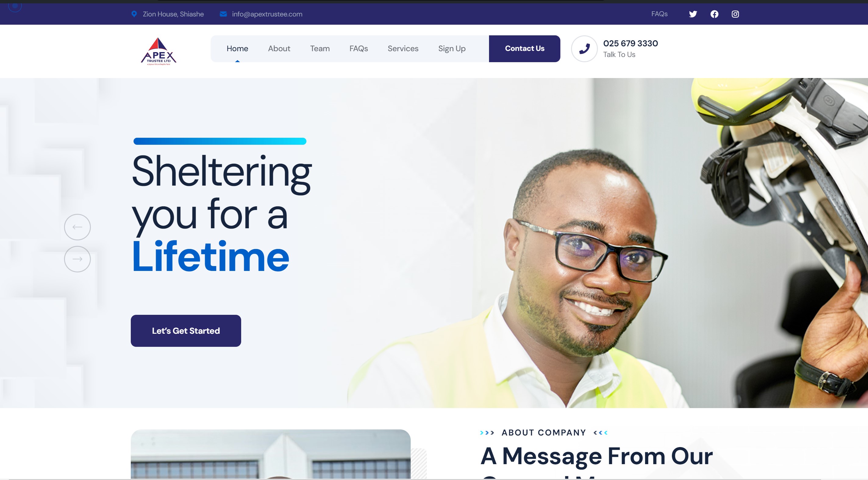Click the Apex Trustee Ltd logo
The image size is (868, 480).
tap(158, 51)
